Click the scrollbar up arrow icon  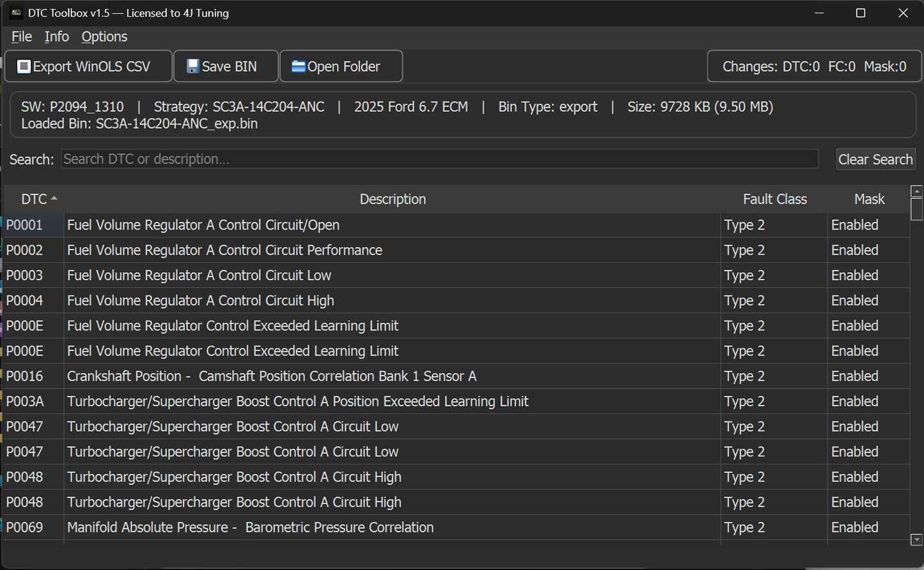tap(916, 190)
